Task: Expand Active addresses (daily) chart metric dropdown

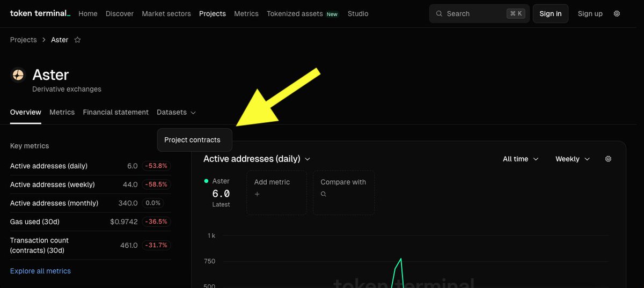Action: (257, 159)
